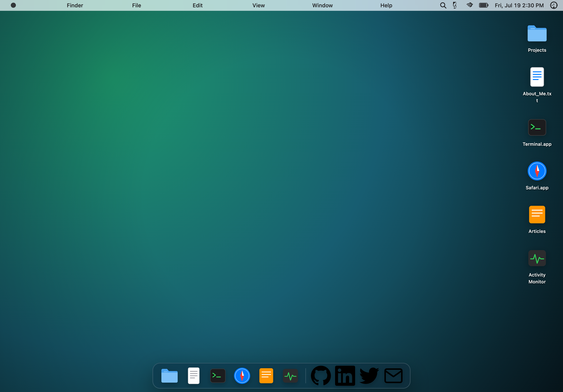The width and height of the screenshot is (563, 392).
Task: Click the Bluetooth icon in the menu bar
Action: click(x=455, y=5)
